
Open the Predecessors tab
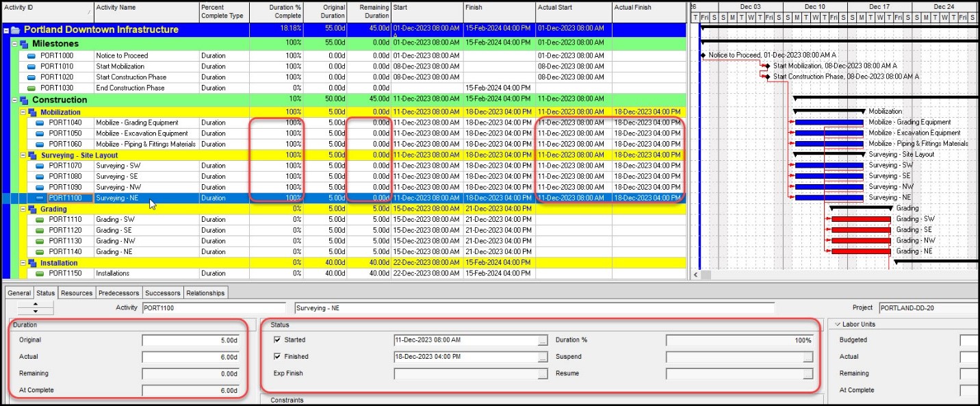point(119,293)
